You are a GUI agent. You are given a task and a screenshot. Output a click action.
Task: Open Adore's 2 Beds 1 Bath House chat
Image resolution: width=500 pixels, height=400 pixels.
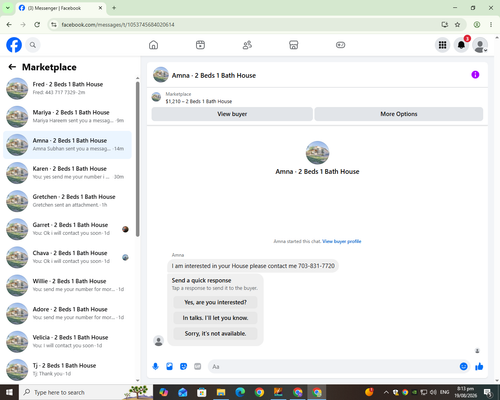[67, 313]
